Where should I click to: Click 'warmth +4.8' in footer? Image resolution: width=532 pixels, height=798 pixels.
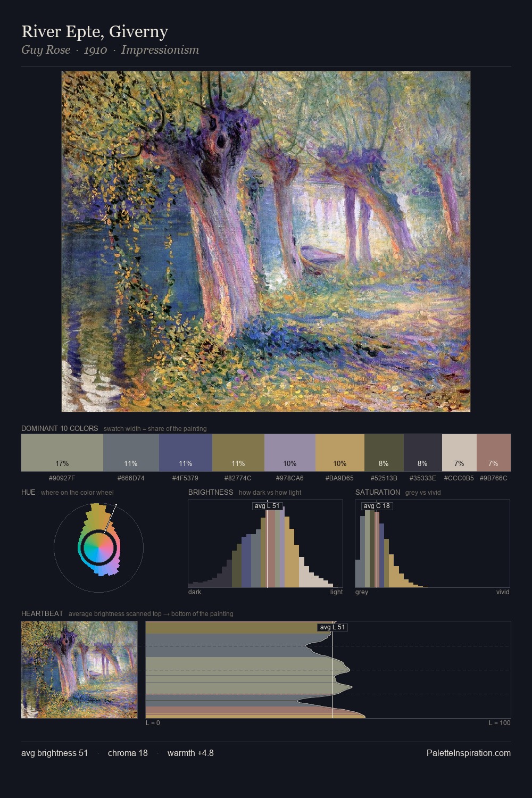[190, 753]
